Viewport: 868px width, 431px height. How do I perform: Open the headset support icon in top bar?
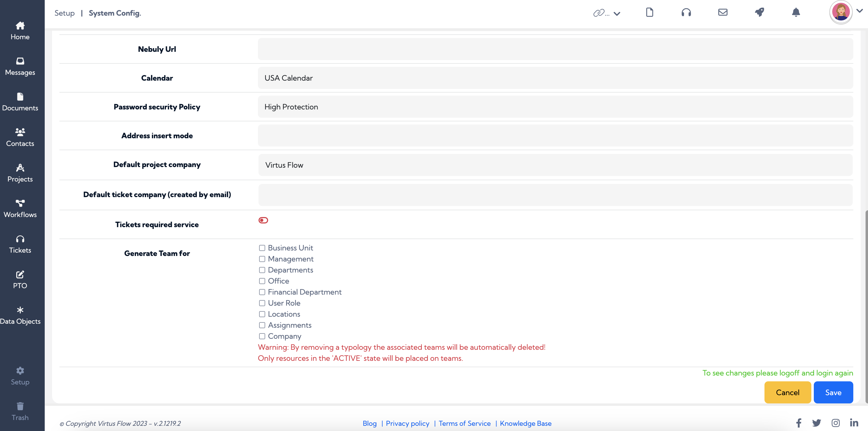(686, 13)
